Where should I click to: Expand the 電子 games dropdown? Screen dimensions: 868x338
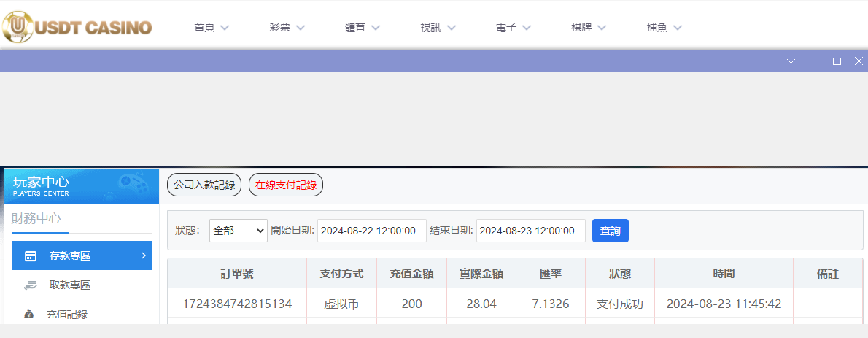(513, 28)
